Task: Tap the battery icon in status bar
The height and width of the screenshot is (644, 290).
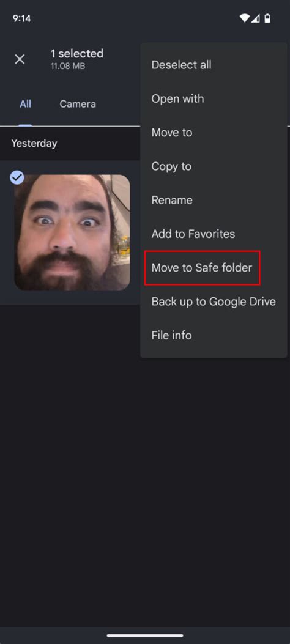Action: (267, 18)
